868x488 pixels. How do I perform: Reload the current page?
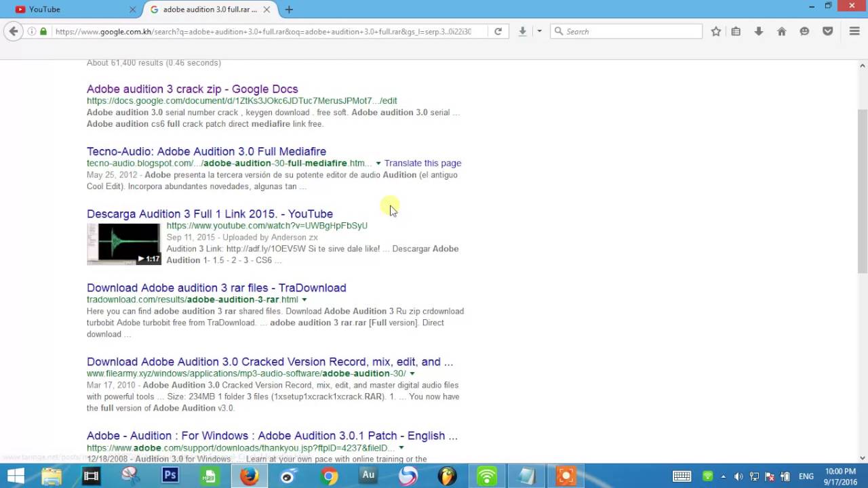coord(498,31)
